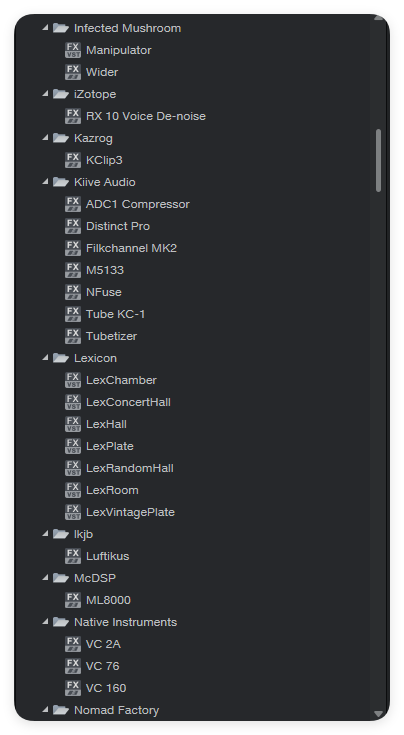The width and height of the screenshot is (404, 735).
Task: Click the Kiive Audio folder icon
Action: pos(61,182)
